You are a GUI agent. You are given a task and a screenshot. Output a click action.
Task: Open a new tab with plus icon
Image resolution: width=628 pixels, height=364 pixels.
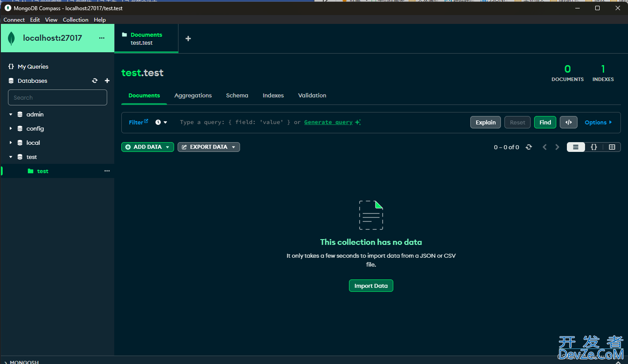[x=188, y=39]
